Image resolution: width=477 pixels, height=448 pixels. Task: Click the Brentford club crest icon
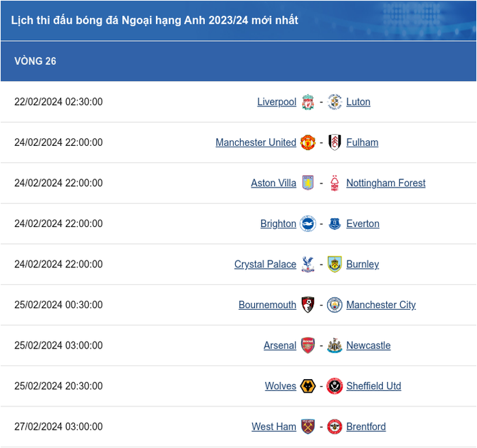(335, 427)
